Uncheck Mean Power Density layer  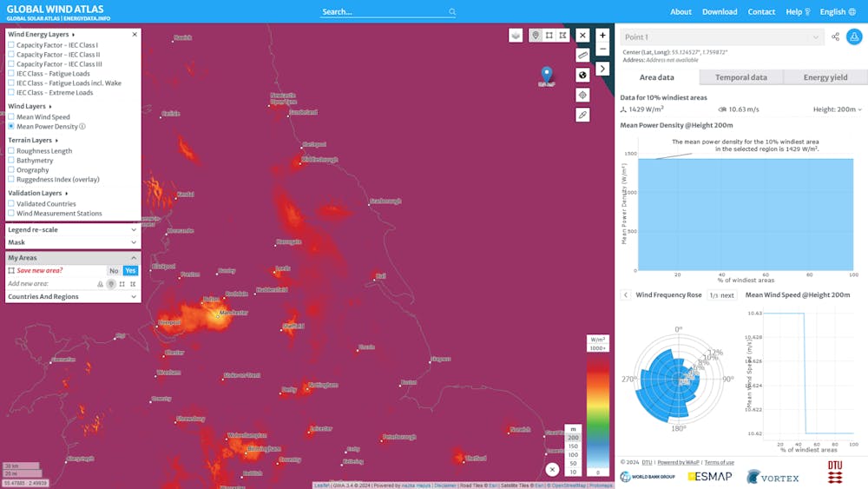(11, 126)
